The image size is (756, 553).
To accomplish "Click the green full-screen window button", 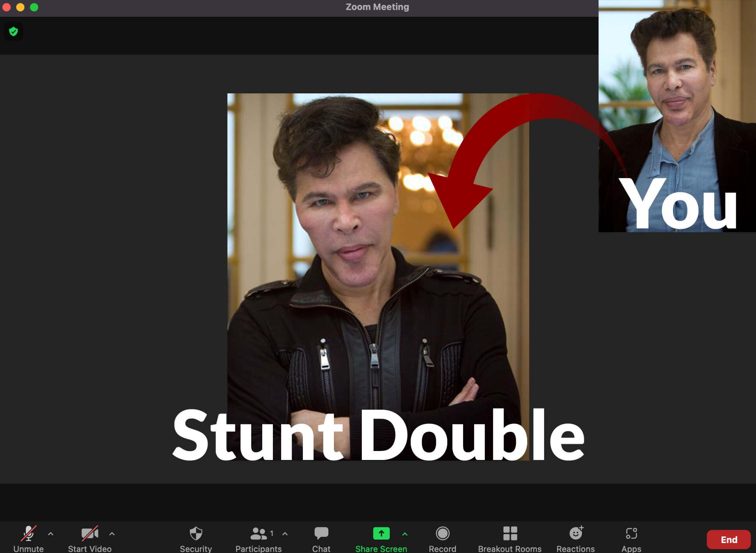I will pyautogui.click(x=34, y=7).
